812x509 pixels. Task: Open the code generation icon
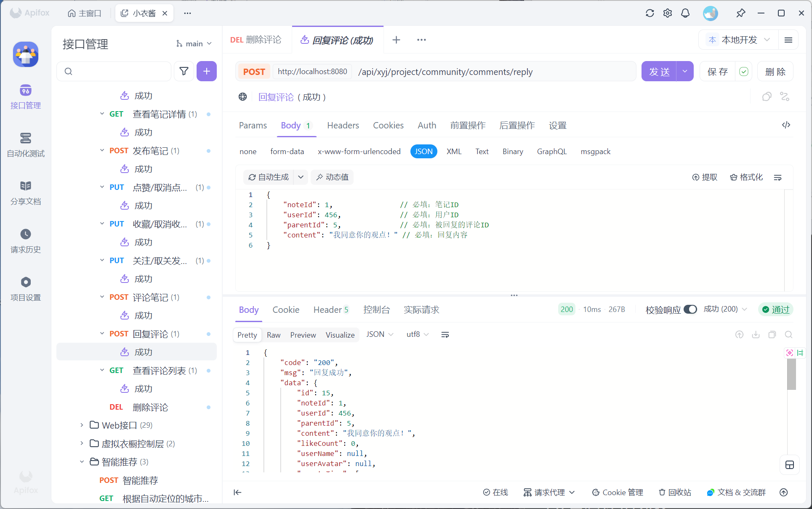(786, 125)
